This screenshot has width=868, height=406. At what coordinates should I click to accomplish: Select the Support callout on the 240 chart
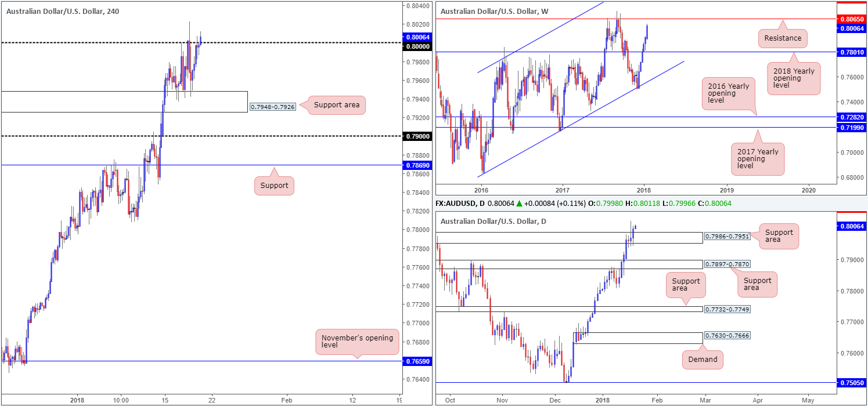click(274, 186)
